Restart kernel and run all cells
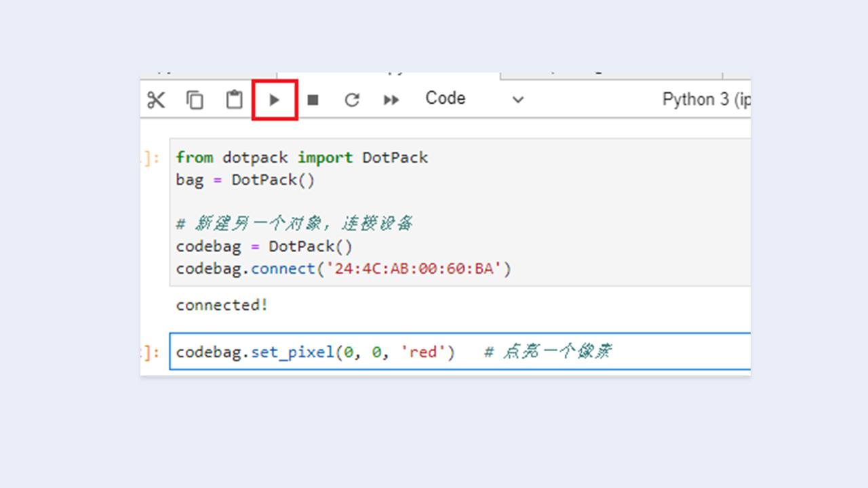This screenshot has height=488, width=868. click(x=391, y=100)
